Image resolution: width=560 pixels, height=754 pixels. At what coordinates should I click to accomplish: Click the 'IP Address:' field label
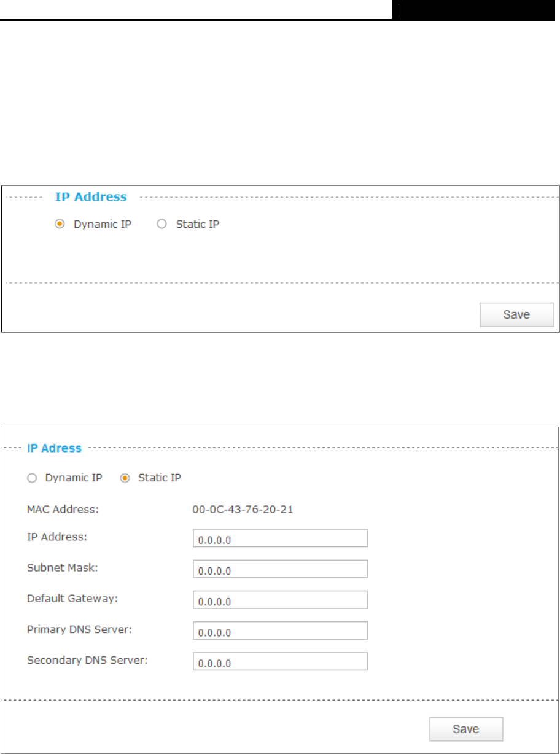point(58,537)
